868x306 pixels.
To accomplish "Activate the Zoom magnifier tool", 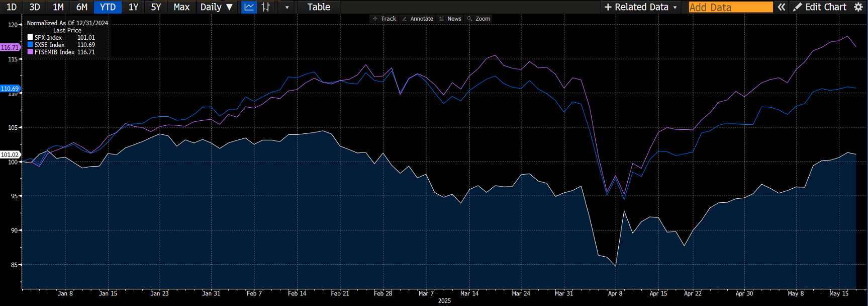I will point(478,19).
